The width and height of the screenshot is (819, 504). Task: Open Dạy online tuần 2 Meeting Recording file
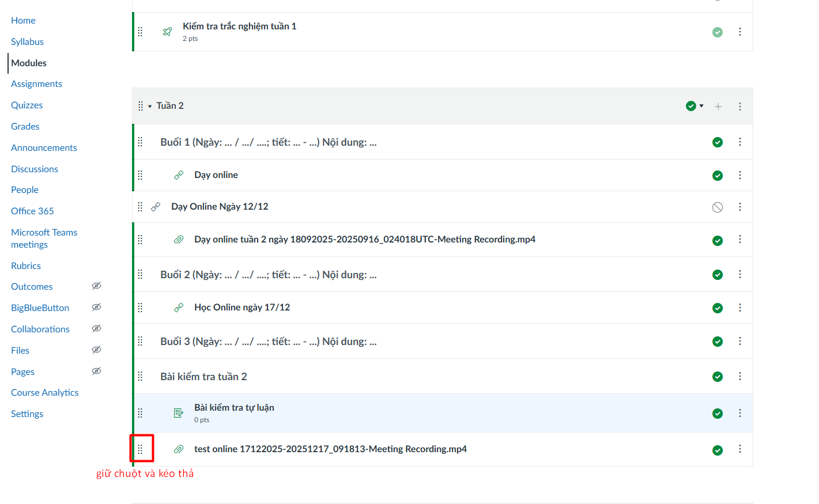pyautogui.click(x=364, y=240)
